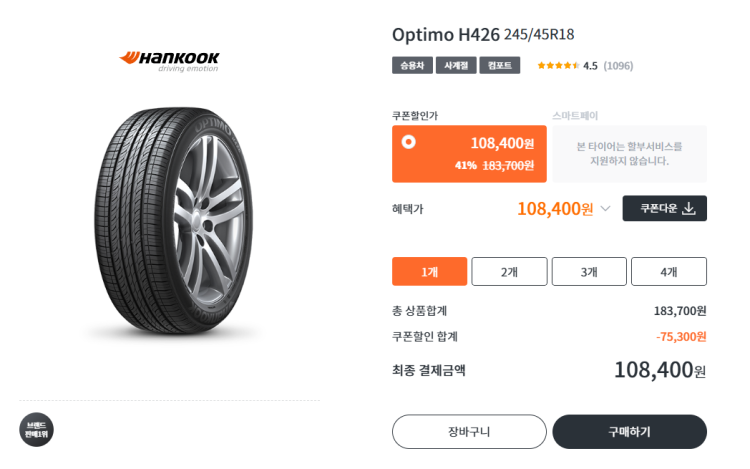The width and height of the screenshot is (750, 469).
Task: Switch quantity to 4개
Action: [x=669, y=272]
